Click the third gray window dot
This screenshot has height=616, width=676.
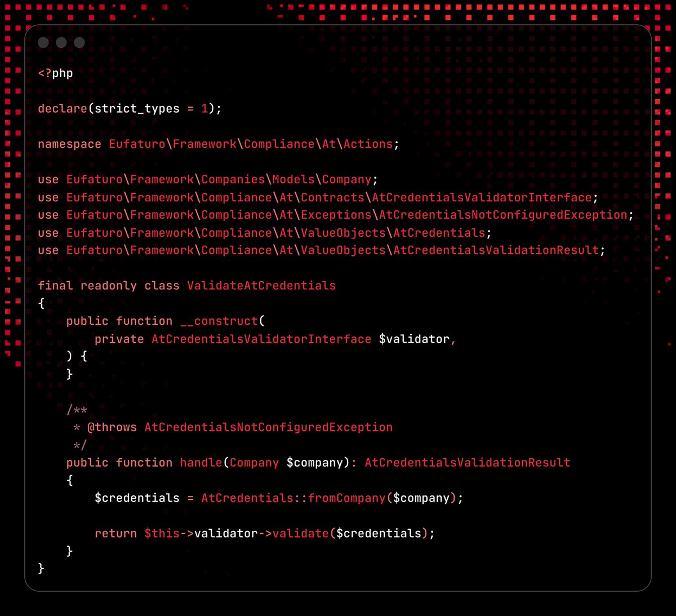79,43
